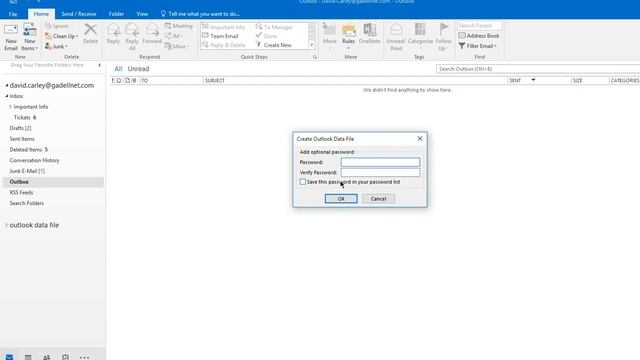
Task: Show All messages filter
Action: point(118,69)
